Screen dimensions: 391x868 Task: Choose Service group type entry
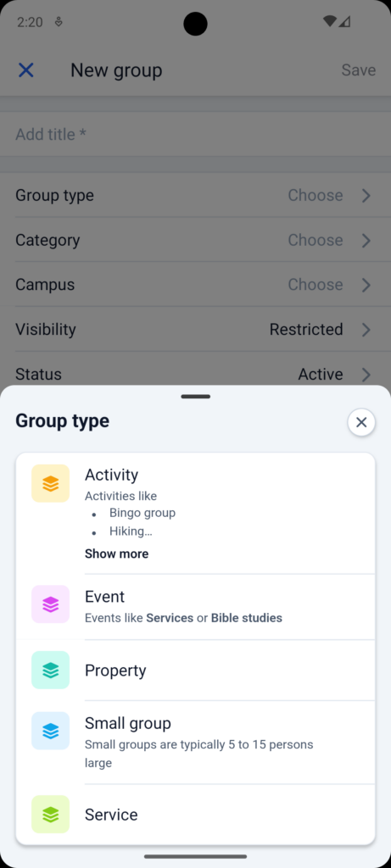click(x=195, y=815)
